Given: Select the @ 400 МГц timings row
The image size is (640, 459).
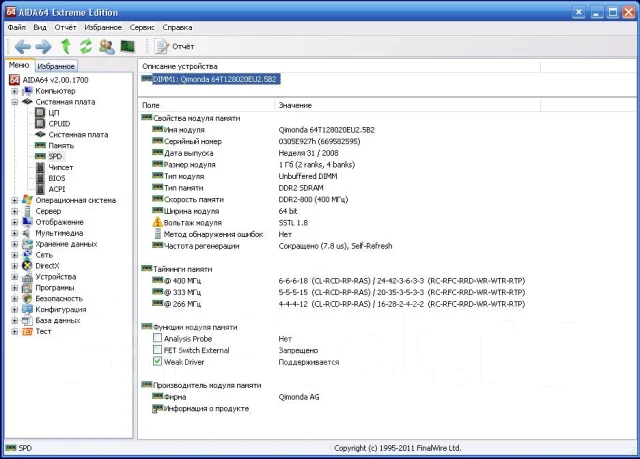Looking at the screenshot, I should pos(338,281).
